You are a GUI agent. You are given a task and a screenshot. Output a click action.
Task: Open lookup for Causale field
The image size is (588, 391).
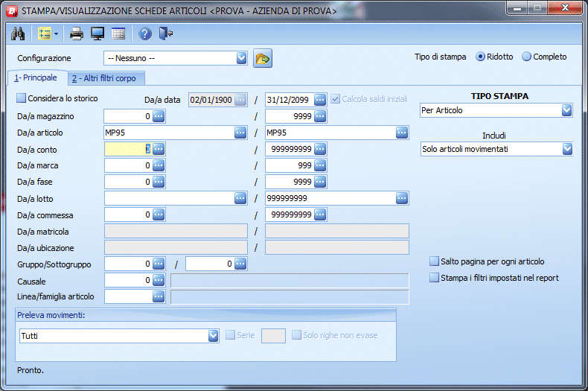point(159,280)
